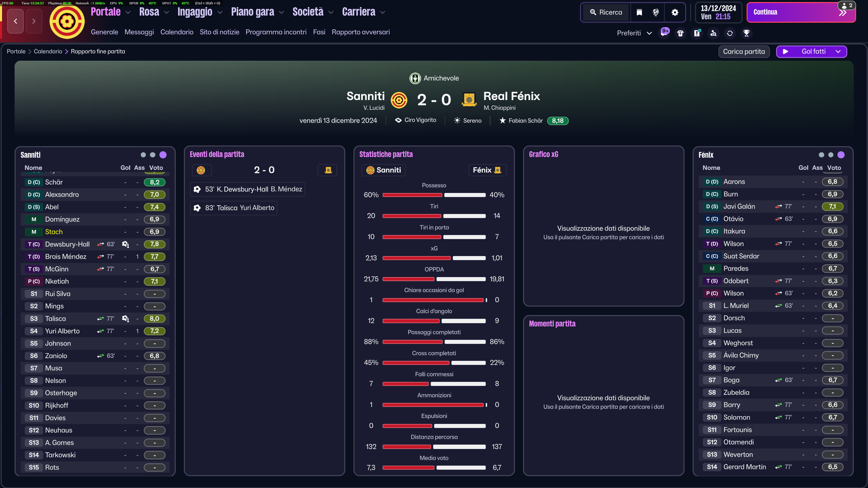Viewport: 868px width, 488px height.
Task: Open the settings gear icon
Action: point(675,13)
